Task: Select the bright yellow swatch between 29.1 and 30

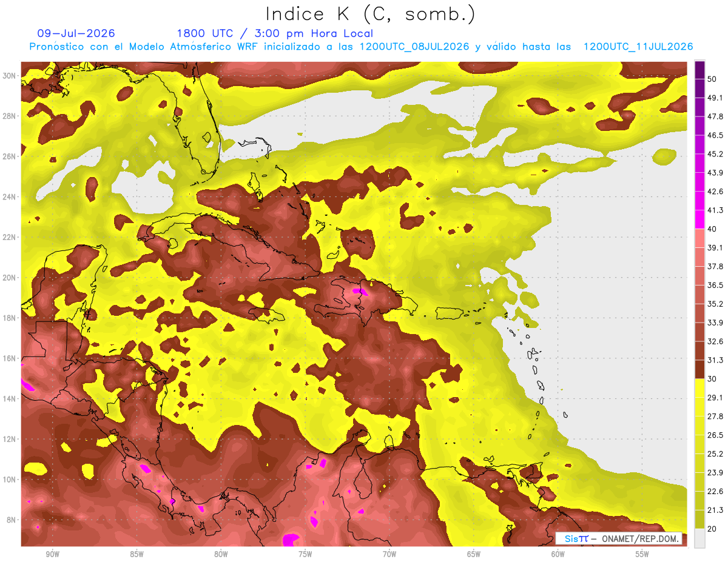Action: coord(699,389)
